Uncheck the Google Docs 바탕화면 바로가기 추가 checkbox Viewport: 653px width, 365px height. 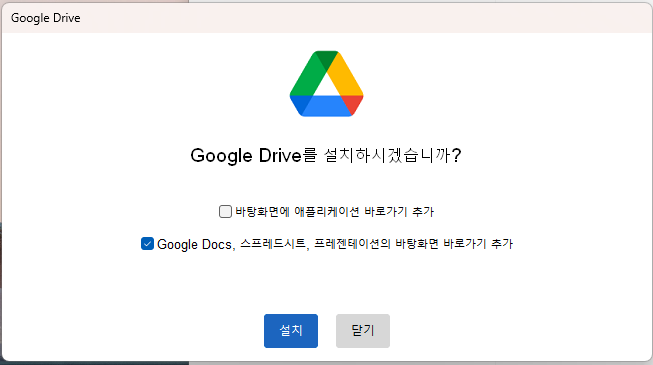pyautogui.click(x=147, y=244)
